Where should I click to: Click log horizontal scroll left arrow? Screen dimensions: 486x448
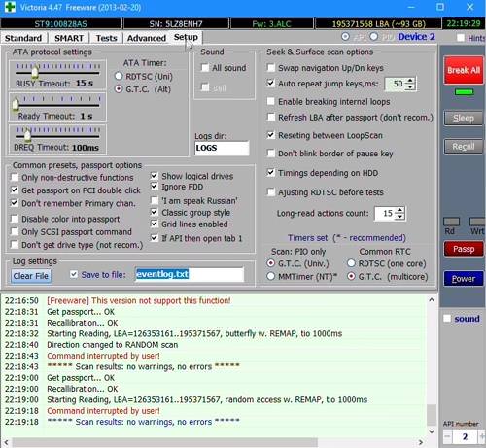7,442
